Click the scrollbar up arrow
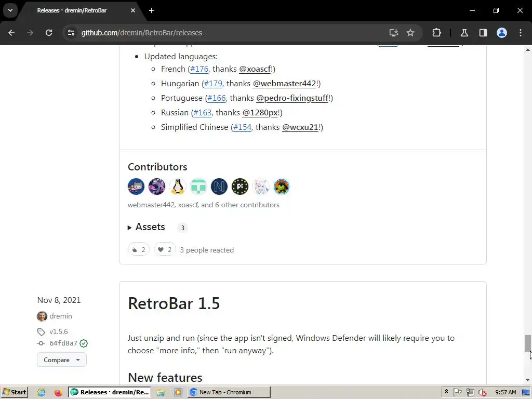This screenshot has width=532, height=399. [x=528, y=49]
